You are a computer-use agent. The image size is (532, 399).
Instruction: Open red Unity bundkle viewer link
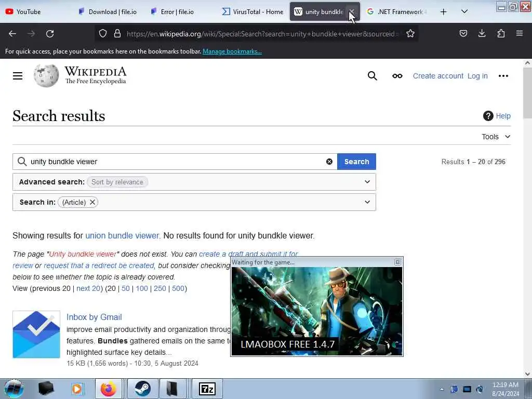point(83,254)
